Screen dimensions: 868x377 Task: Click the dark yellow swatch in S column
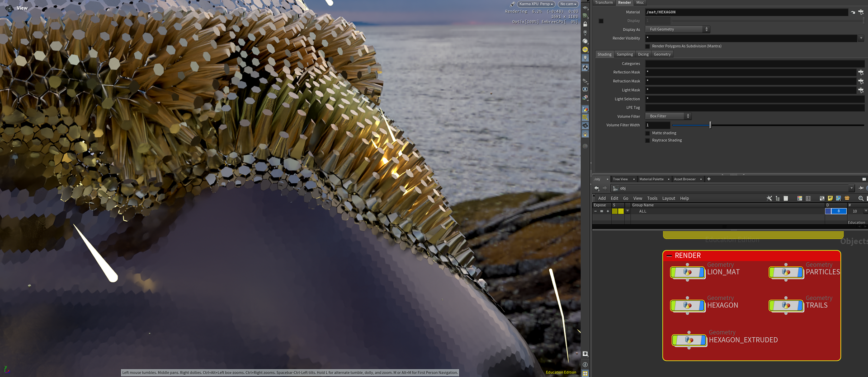[614, 211]
